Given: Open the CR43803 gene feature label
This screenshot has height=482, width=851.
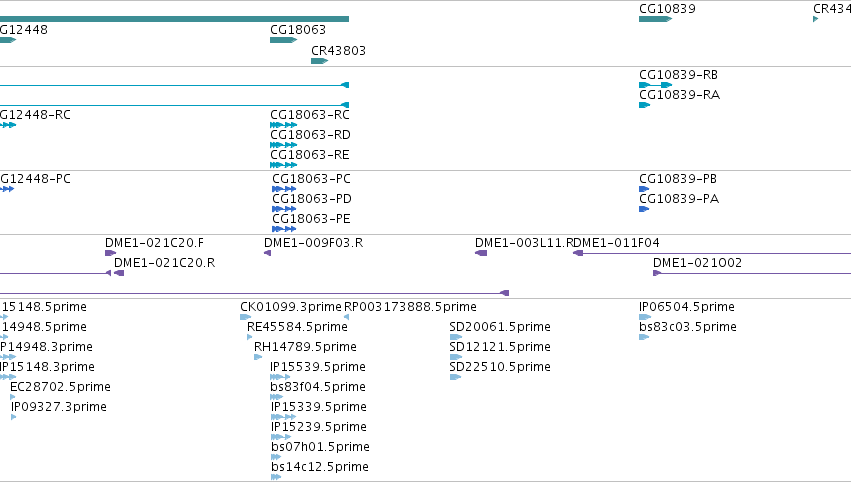Looking at the screenshot, I should tap(338, 50).
